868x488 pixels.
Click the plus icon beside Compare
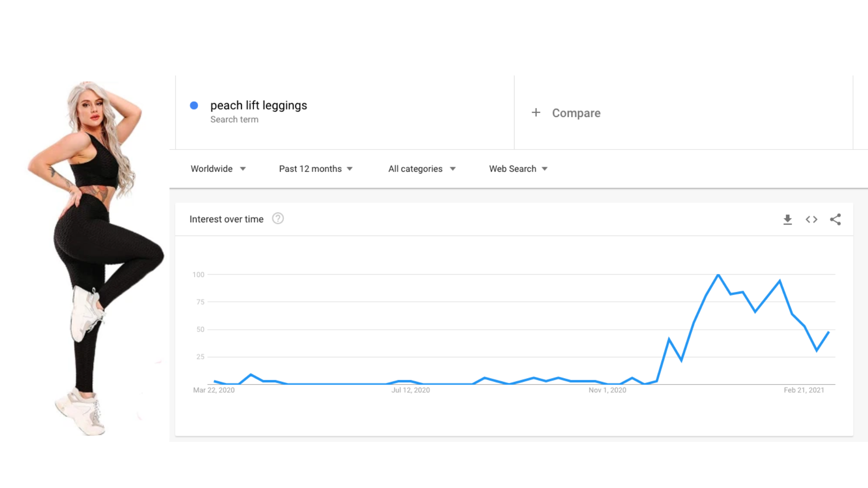click(x=536, y=113)
